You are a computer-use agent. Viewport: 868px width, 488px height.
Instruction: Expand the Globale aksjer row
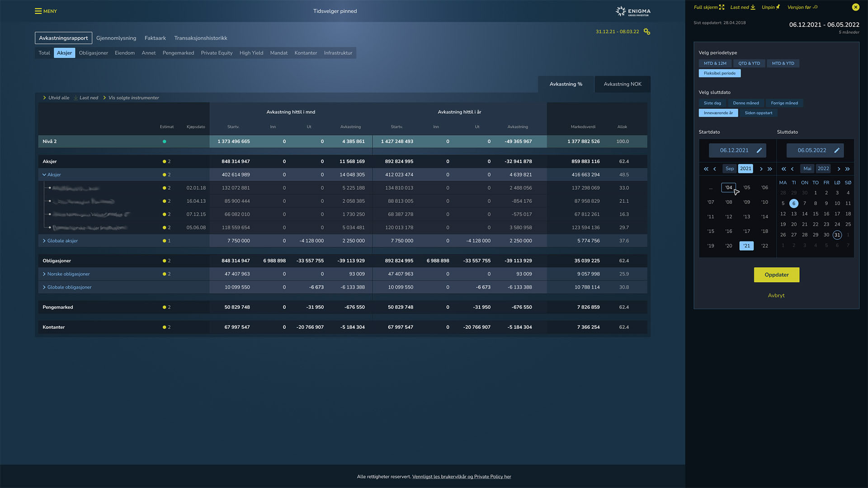(44, 241)
